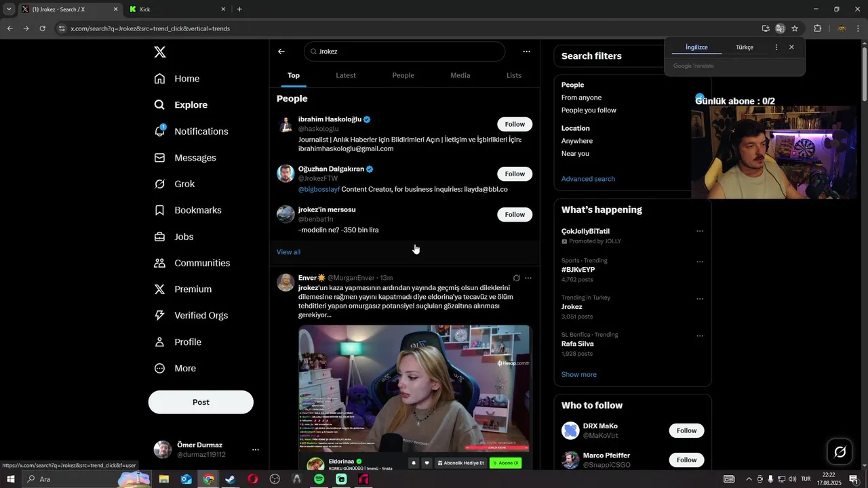
Task: Open more options for ÇokJollyBiTatil trend
Action: [x=700, y=231]
